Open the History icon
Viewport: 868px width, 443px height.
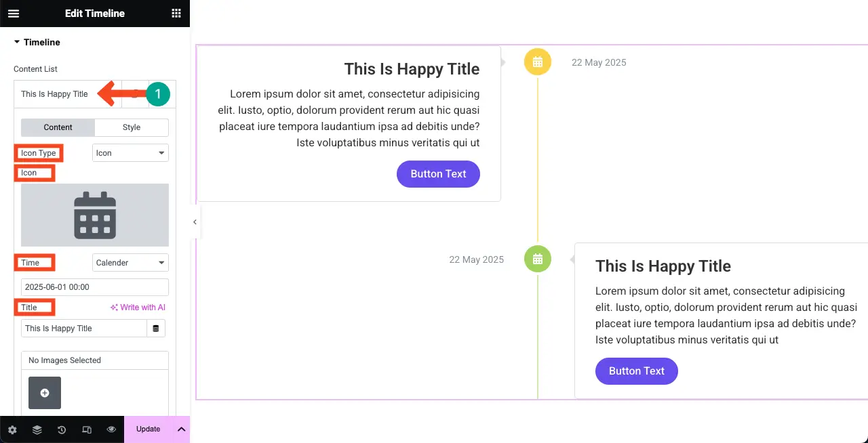tap(62, 429)
